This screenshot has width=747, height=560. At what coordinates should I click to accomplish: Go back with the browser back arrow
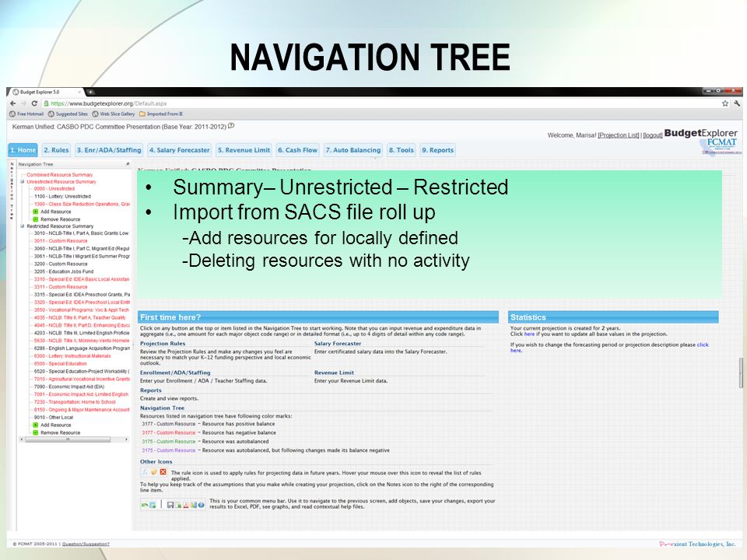[13, 103]
